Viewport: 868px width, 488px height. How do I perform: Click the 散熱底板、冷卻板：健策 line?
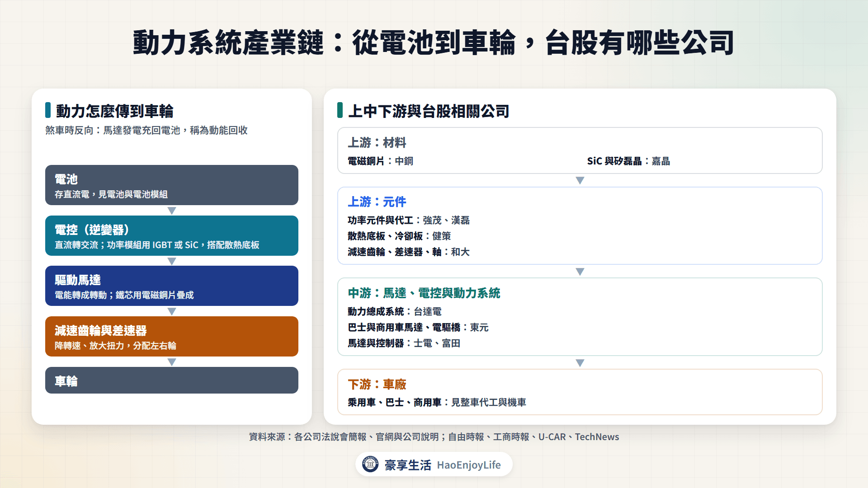(399, 236)
